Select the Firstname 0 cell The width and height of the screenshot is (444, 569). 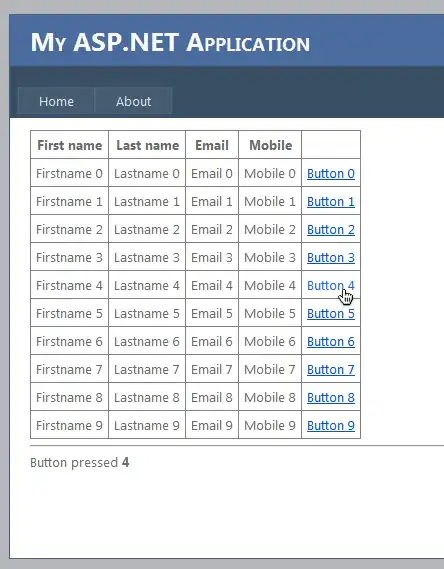70,173
